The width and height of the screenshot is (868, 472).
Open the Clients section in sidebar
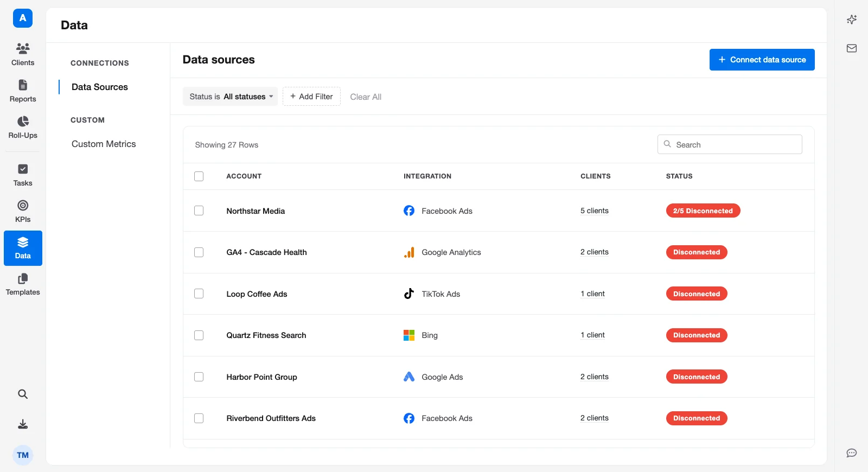tap(23, 54)
